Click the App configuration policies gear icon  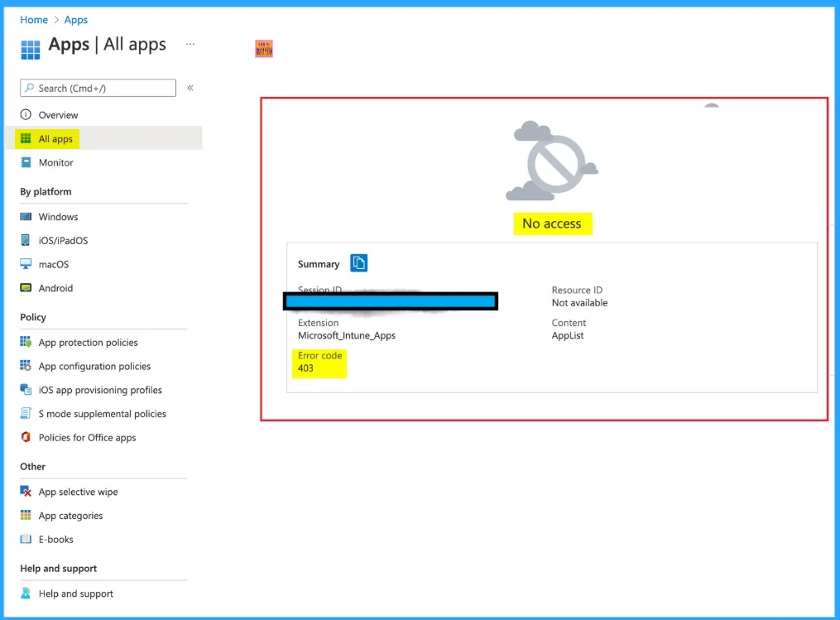click(x=26, y=366)
